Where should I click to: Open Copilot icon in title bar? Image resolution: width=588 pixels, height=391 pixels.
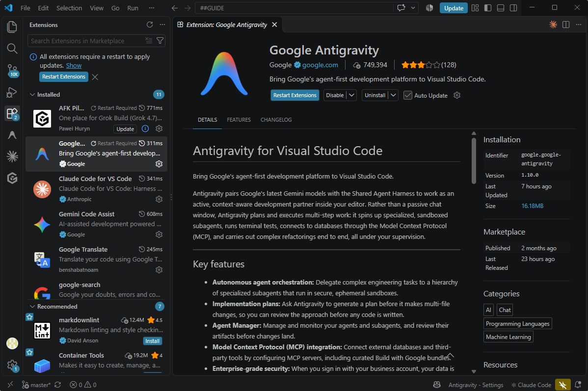[430, 8]
